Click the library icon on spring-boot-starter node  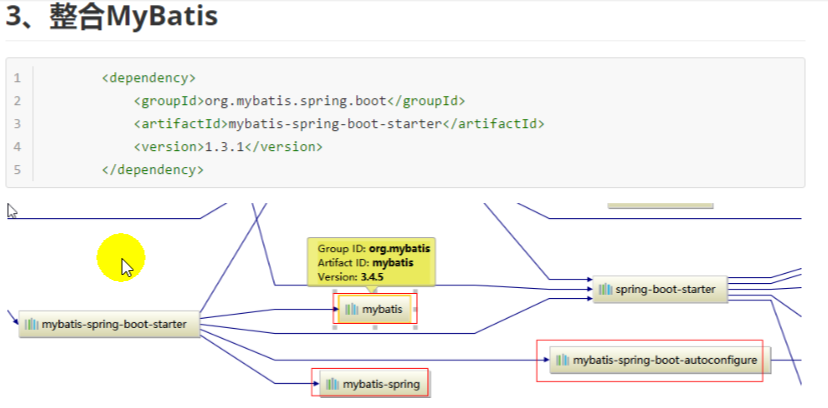[x=605, y=290]
